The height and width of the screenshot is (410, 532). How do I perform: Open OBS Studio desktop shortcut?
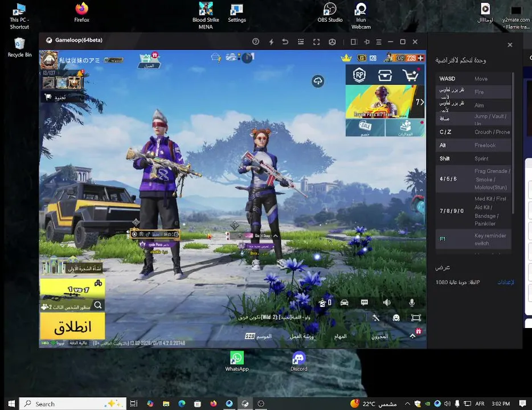pos(330,13)
